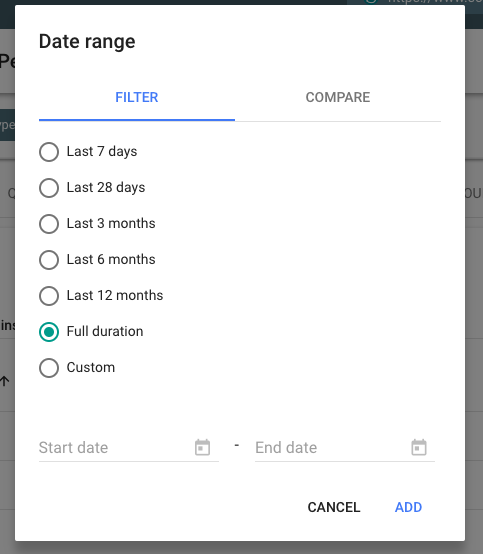Pick the Last 12 months option
Screen dimensions: 483x554
tap(49, 296)
